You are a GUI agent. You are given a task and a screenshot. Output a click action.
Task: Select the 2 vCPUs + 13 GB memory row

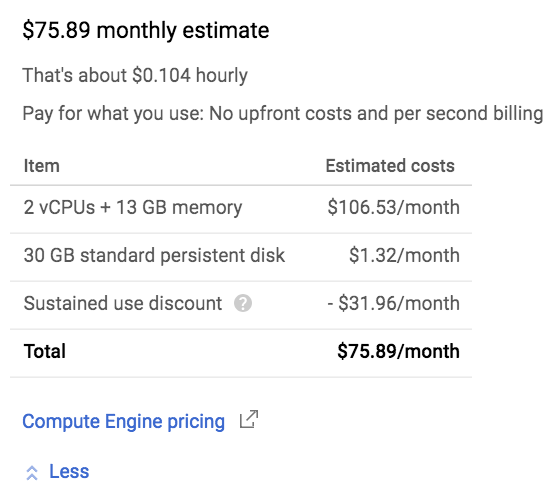[x=241, y=209]
